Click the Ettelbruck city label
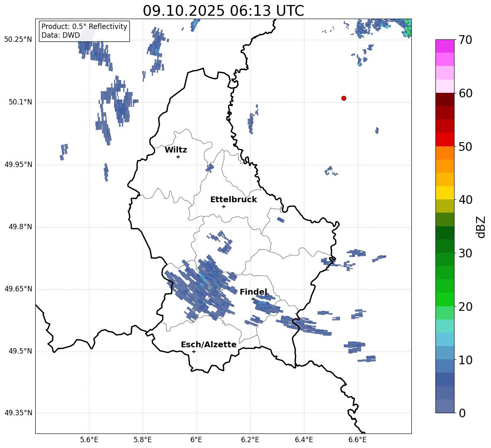491x448 pixels. [233, 200]
